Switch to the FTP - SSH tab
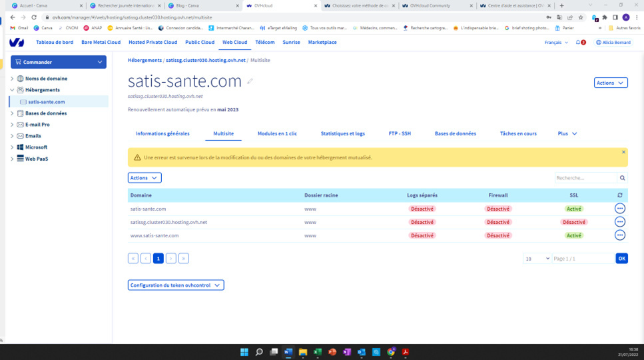644x360 pixels. point(400,133)
